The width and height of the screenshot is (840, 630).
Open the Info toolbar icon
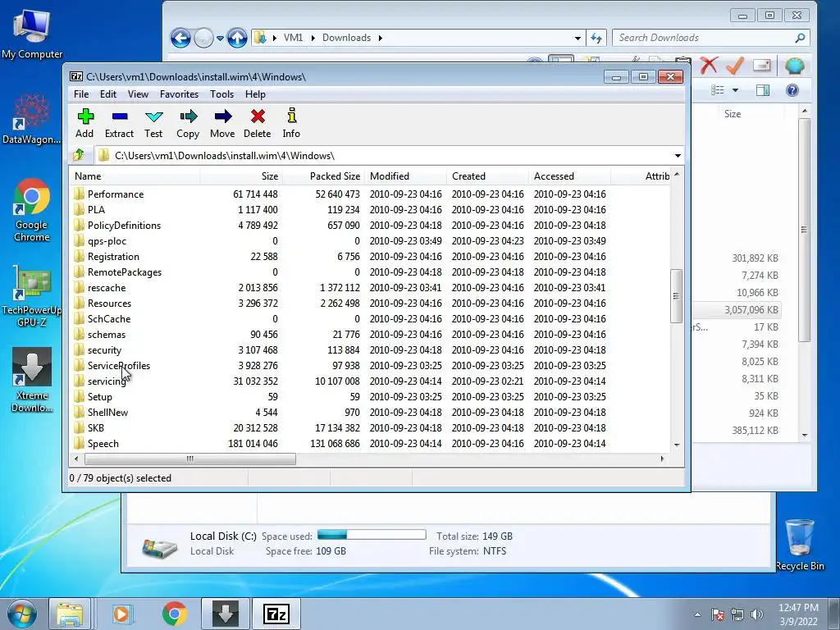tap(291, 124)
